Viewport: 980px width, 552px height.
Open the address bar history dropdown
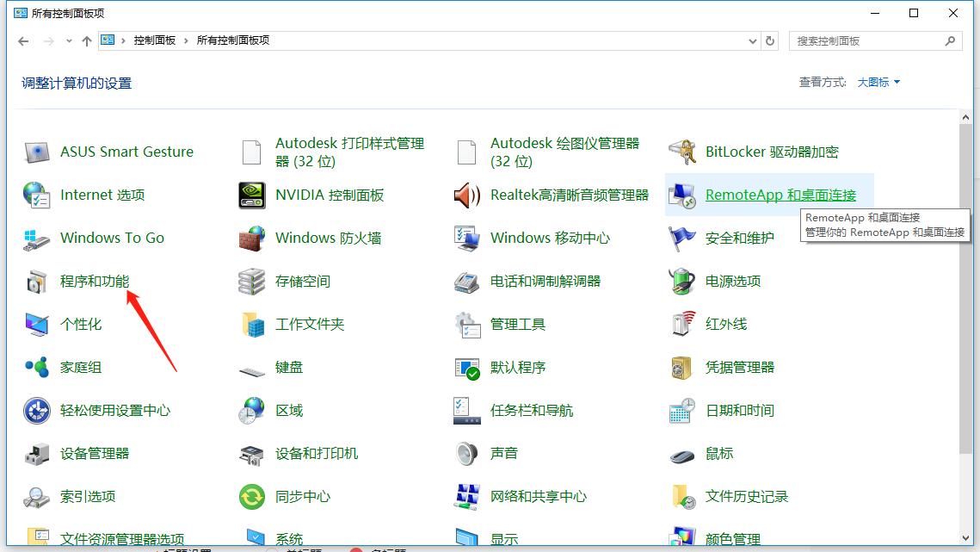pos(751,40)
